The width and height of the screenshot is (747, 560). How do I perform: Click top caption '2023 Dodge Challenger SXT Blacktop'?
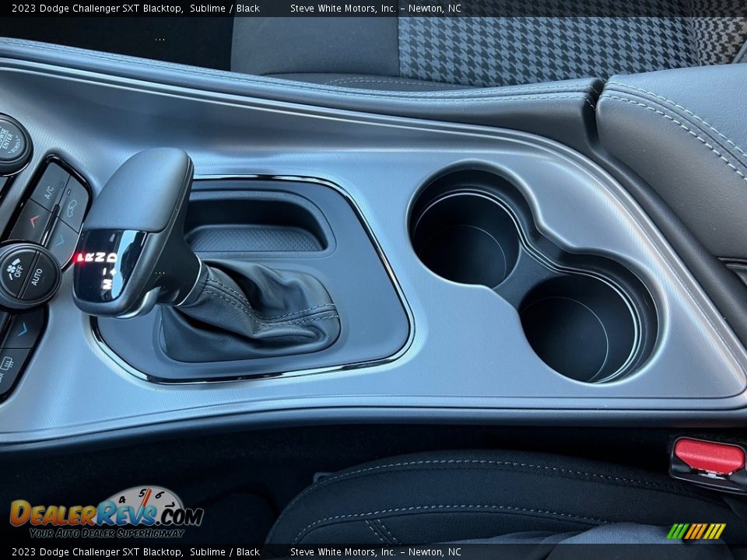(96, 8)
